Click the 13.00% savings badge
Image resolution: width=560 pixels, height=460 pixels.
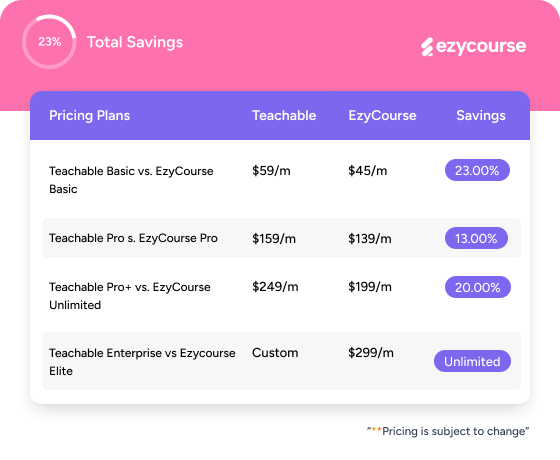coord(476,238)
